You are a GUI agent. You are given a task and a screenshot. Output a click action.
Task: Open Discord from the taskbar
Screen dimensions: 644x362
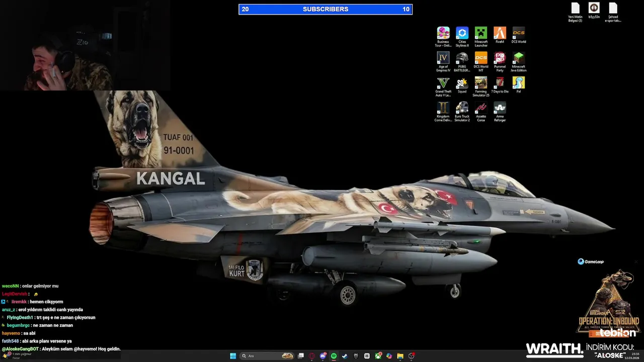click(x=323, y=356)
